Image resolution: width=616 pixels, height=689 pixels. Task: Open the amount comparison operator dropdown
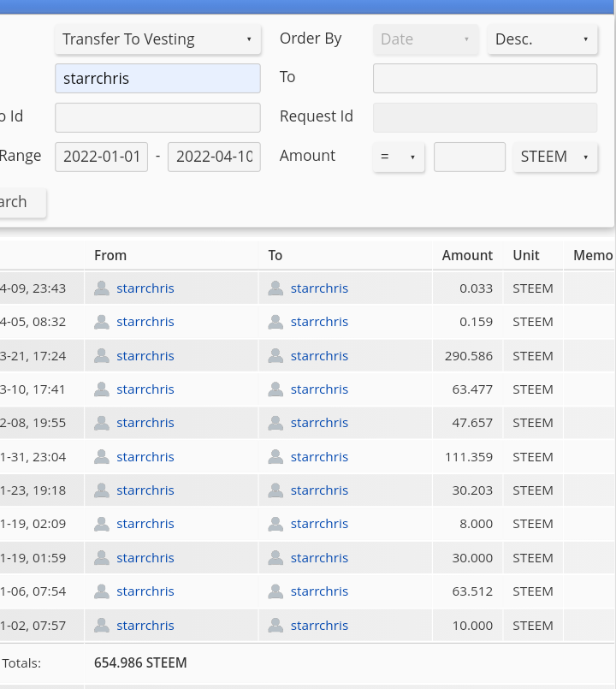[x=399, y=157]
